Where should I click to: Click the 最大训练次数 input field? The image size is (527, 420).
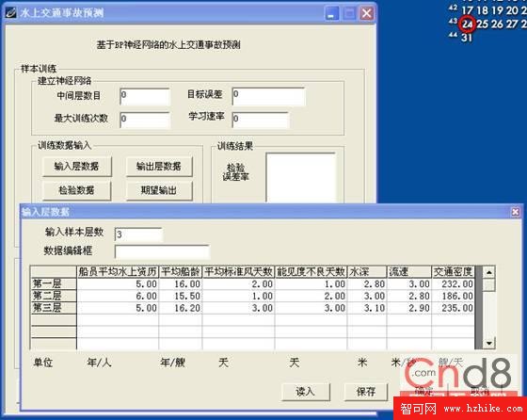[145, 120]
